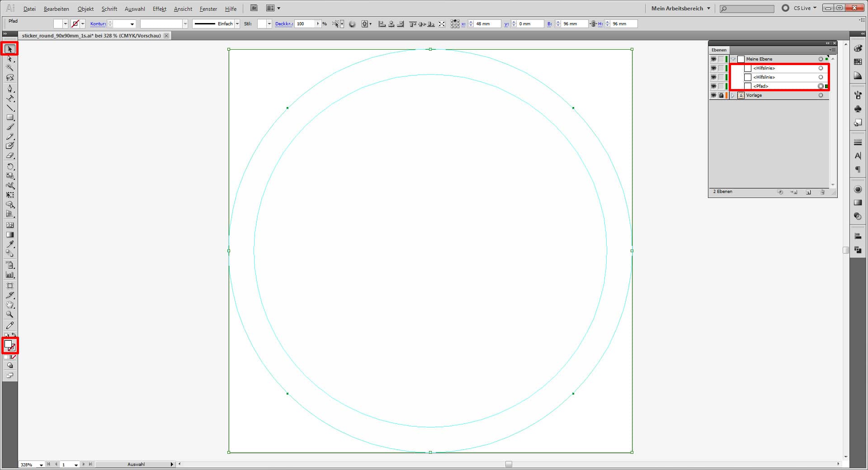Choose the Zoom magnifier tool
Image resolution: width=868 pixels, height=470 pixels.
(10, 315)
